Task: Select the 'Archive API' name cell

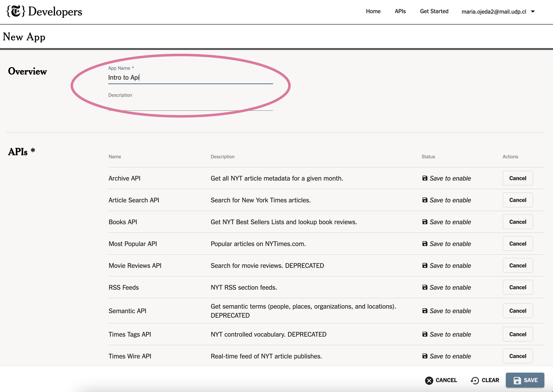Action: pos(124,178)
